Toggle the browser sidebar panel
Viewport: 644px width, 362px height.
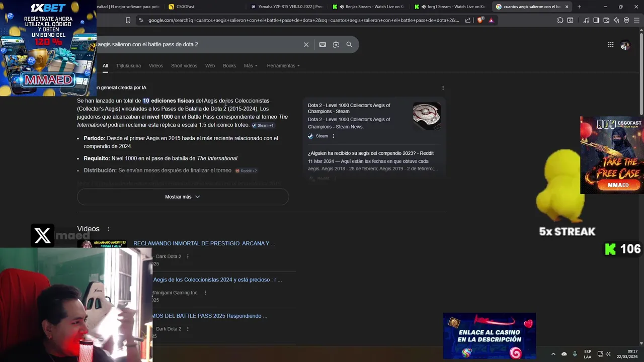(x=596, y=20)
